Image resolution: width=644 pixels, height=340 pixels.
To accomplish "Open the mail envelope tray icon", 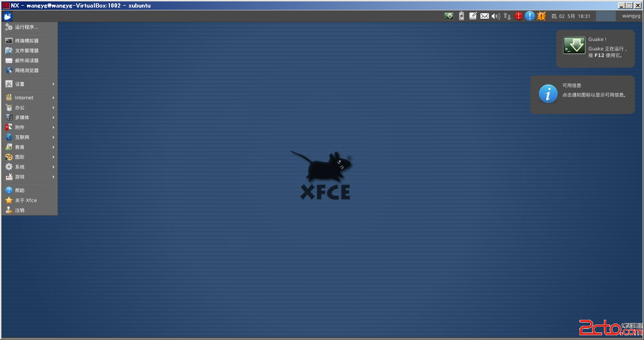I will (485, 16).
